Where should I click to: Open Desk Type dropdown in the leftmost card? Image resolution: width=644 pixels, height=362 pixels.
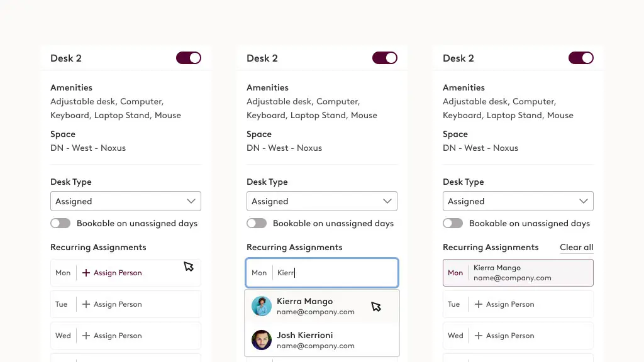[126, 201]
